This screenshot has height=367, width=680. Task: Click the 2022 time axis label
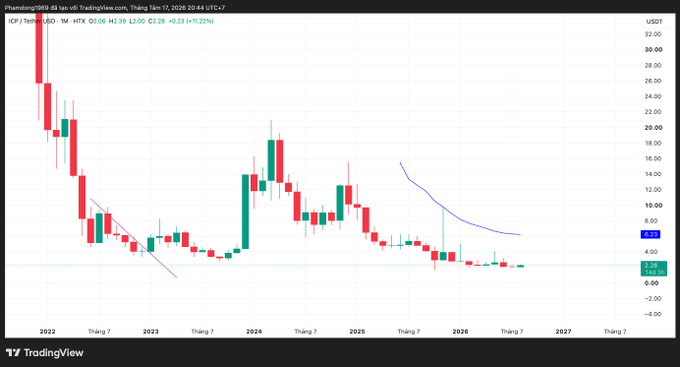[x=47, y=331]
